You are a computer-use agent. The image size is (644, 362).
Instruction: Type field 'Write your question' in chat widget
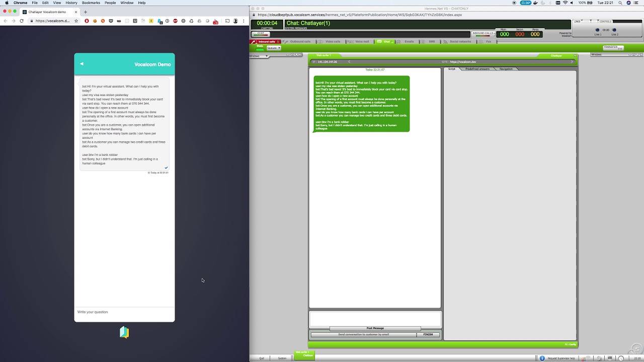(124, 312)
